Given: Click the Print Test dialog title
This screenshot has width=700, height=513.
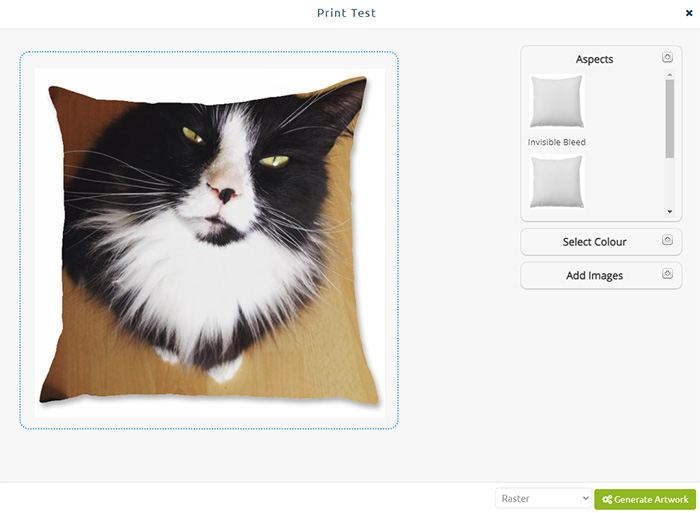Looking at the screenshot, I should 346,13.
